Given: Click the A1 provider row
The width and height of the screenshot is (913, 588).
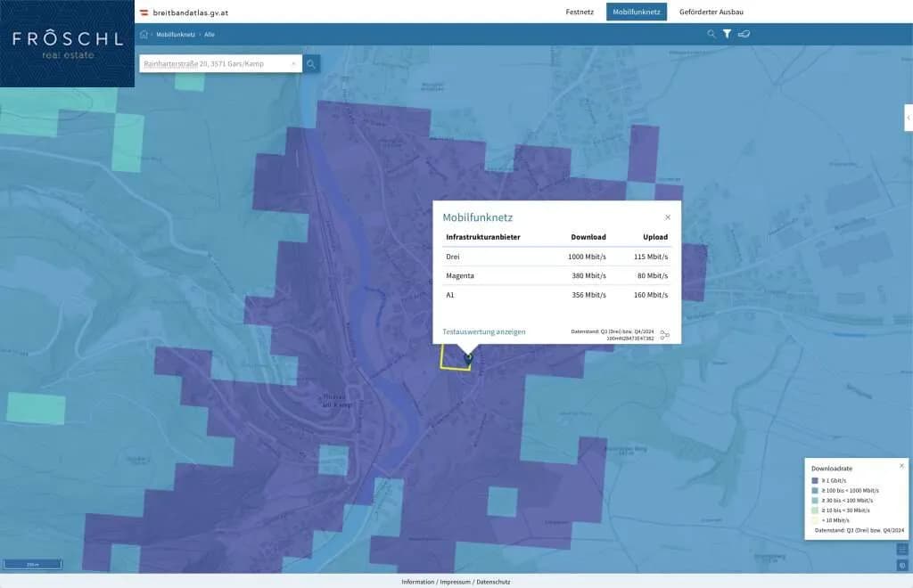Looking at the screenshot, I should 556,295.
